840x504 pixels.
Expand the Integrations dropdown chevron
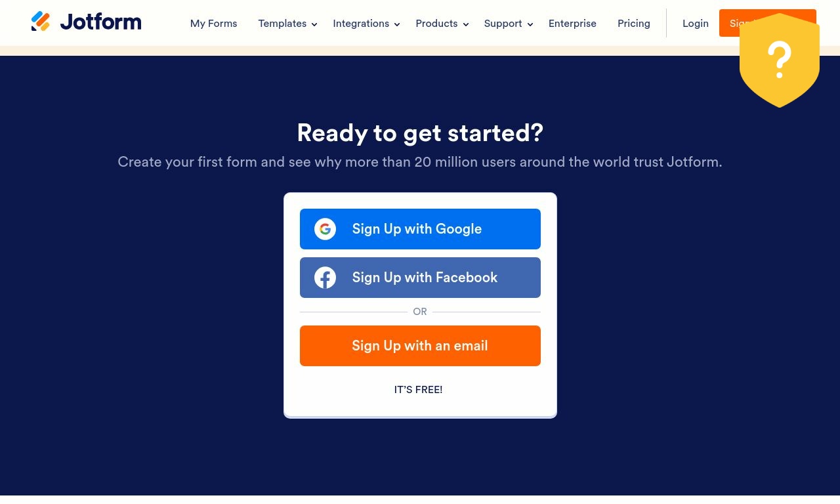(x=397, y=24)
